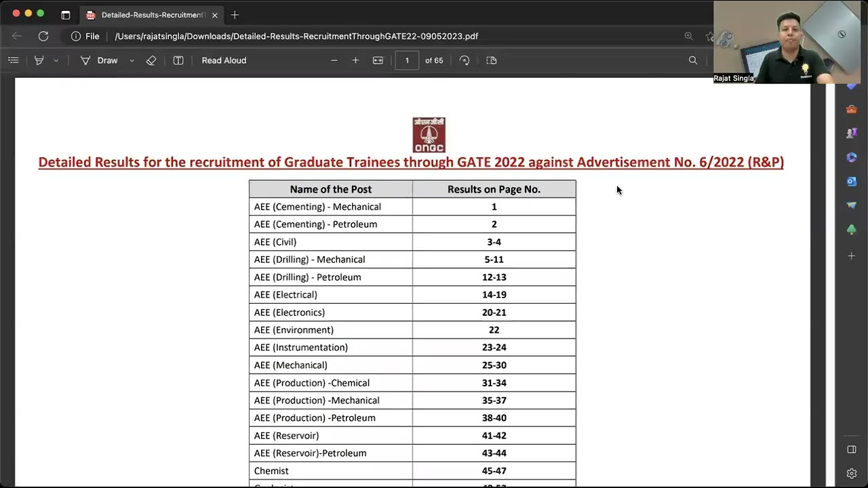Open the green tree sidebar icon
Screen dimensions: 868x488
pyautogui.click(x=852, y=230)
